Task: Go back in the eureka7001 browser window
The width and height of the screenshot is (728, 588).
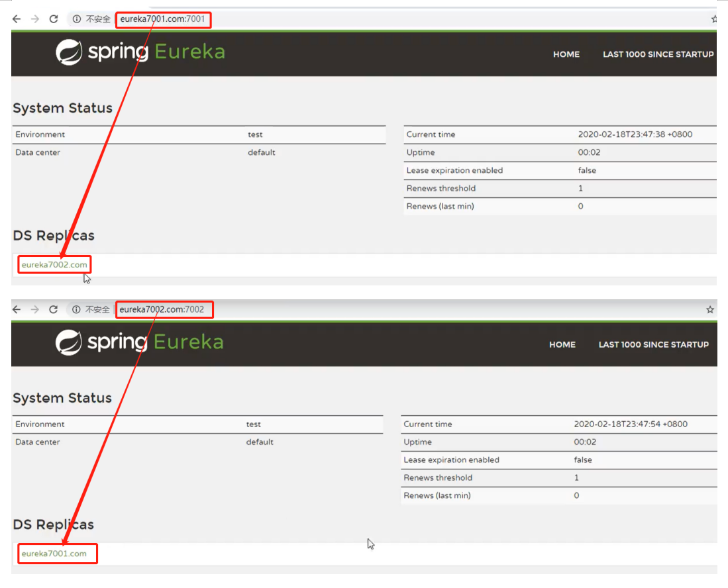Action: tap(17, 19)
